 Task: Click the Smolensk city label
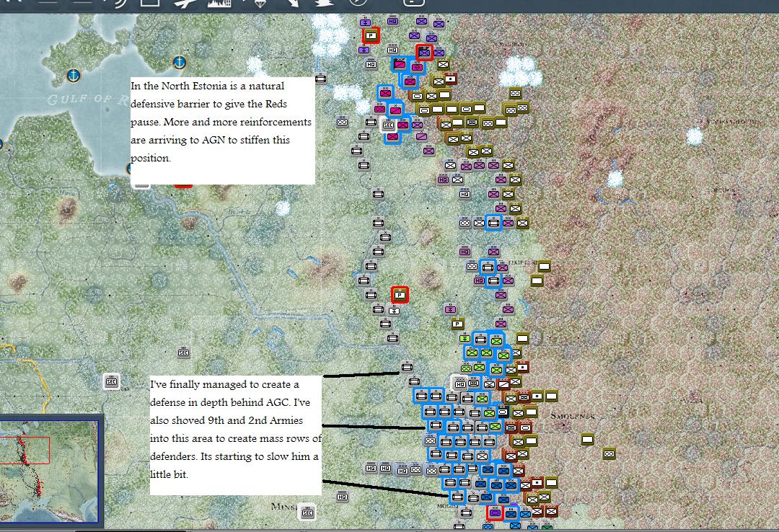(x=572, y=415)
